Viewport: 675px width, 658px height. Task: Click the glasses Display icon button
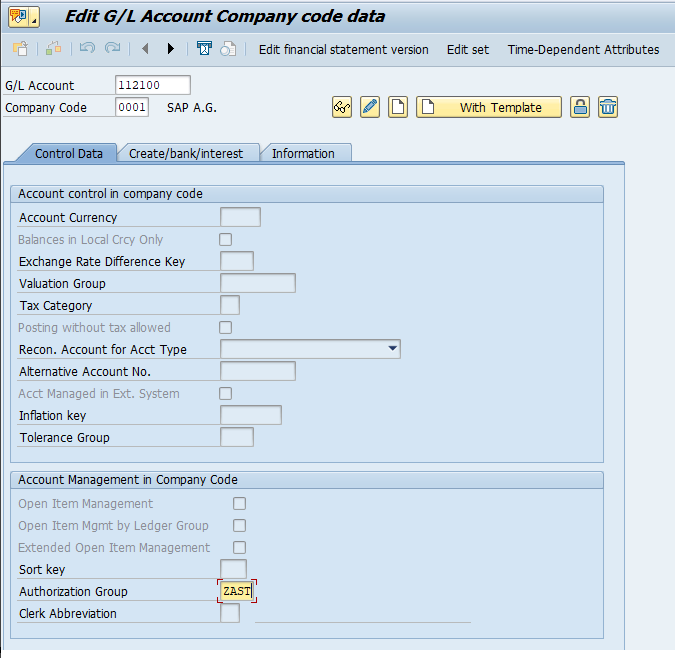[342, 107]
